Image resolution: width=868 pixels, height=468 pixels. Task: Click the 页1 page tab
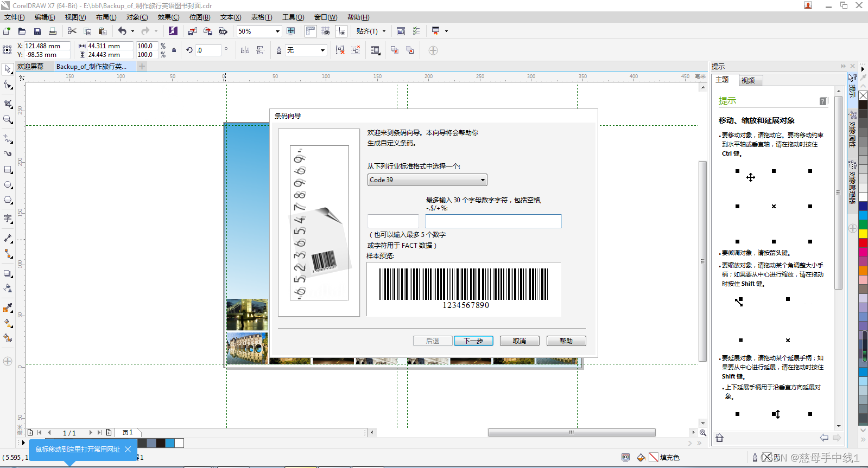click(128, 432)
